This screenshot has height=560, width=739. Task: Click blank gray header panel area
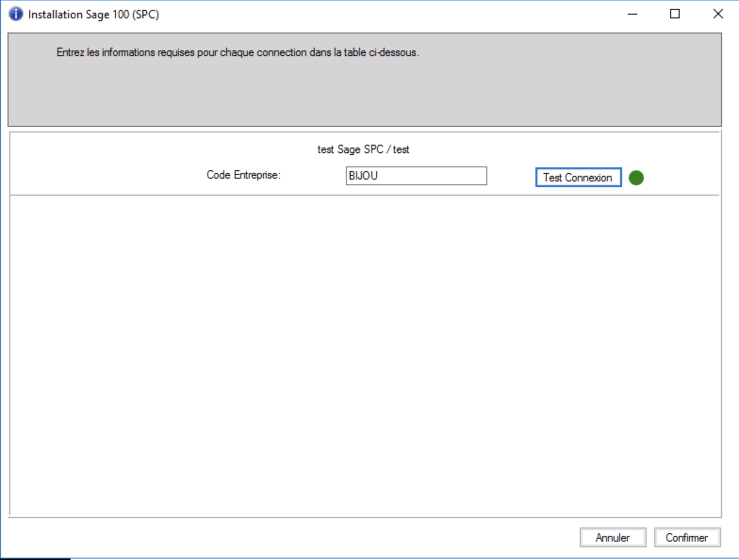[x=365, y=94]
